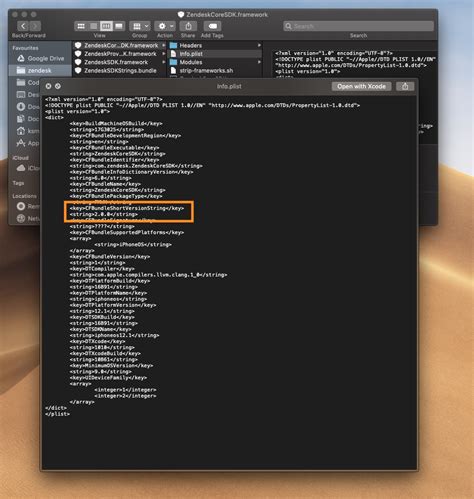The image size is (474, 499).
Task: Expand ZendeskProv...K.framework arrow
Action: tap(163, 54)
